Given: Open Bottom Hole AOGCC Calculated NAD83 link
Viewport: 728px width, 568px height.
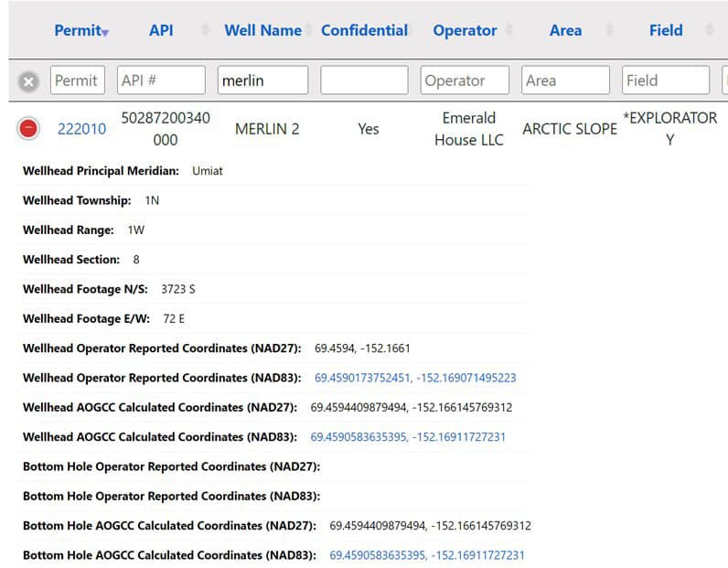Looking at the screenshot, I should pyautogui.click(x=427, y=555).
